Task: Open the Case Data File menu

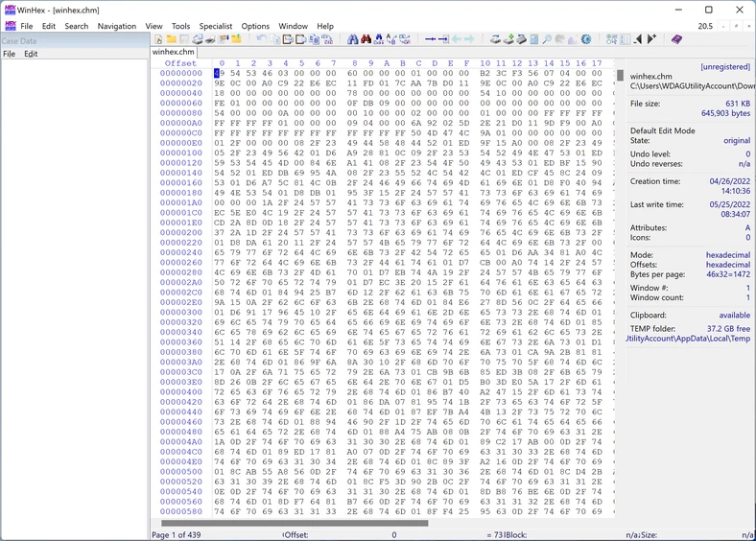Action: click(9, 54)
